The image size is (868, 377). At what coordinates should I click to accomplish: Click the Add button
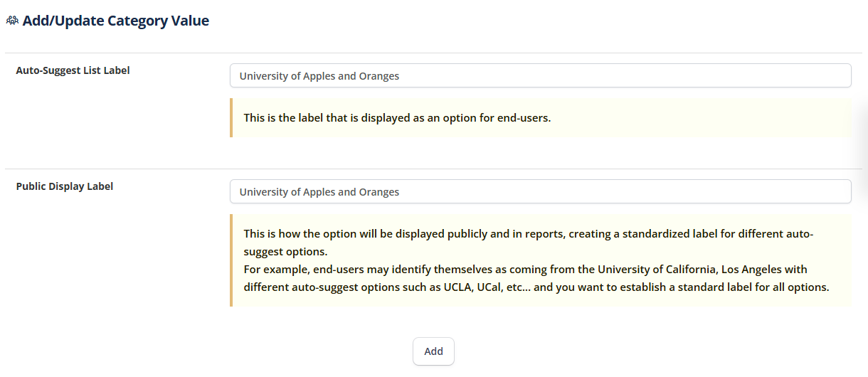(x=433, y=351)
